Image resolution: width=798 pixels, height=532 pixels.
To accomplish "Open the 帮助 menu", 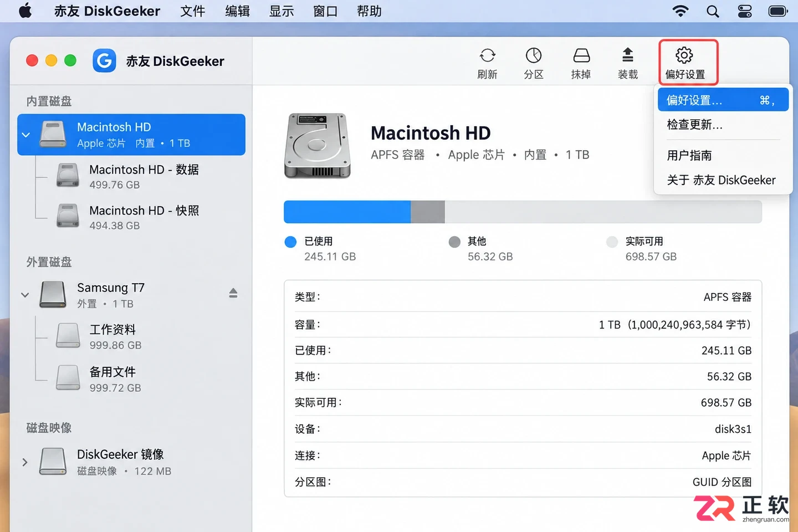I will click(369, 11).
